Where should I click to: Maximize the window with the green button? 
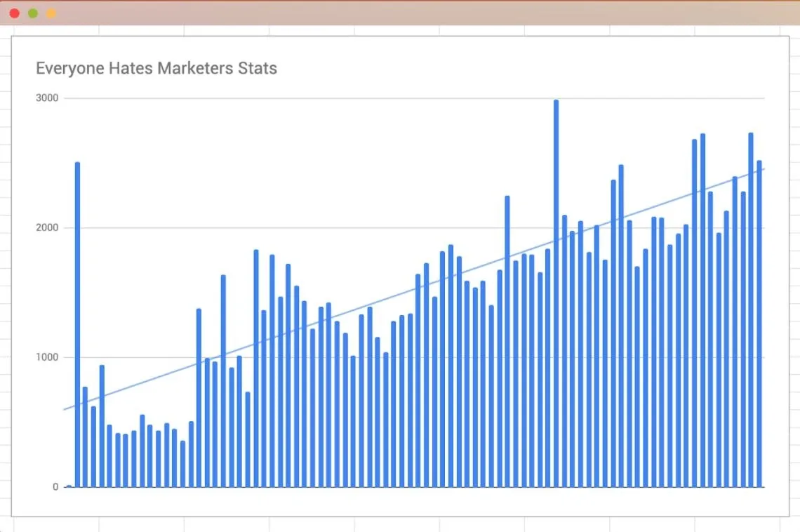pos(32,13)
